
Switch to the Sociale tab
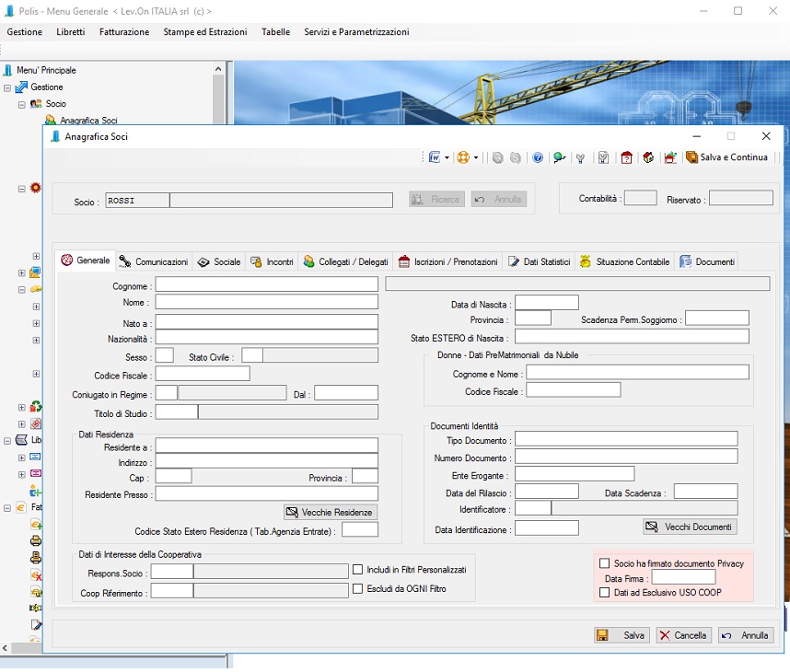click(219, 262)
